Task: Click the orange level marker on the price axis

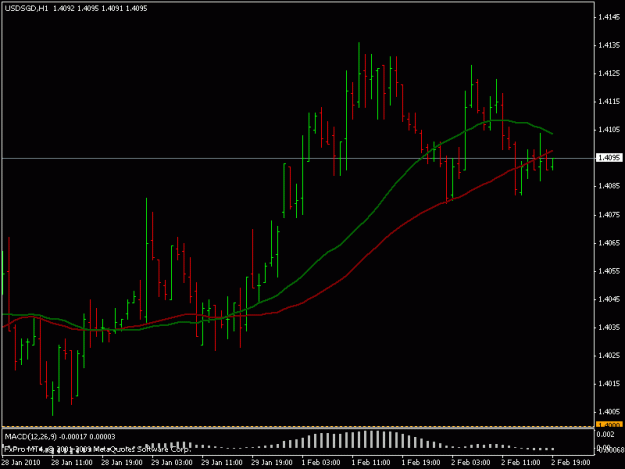Action: [x=609, y=425]
